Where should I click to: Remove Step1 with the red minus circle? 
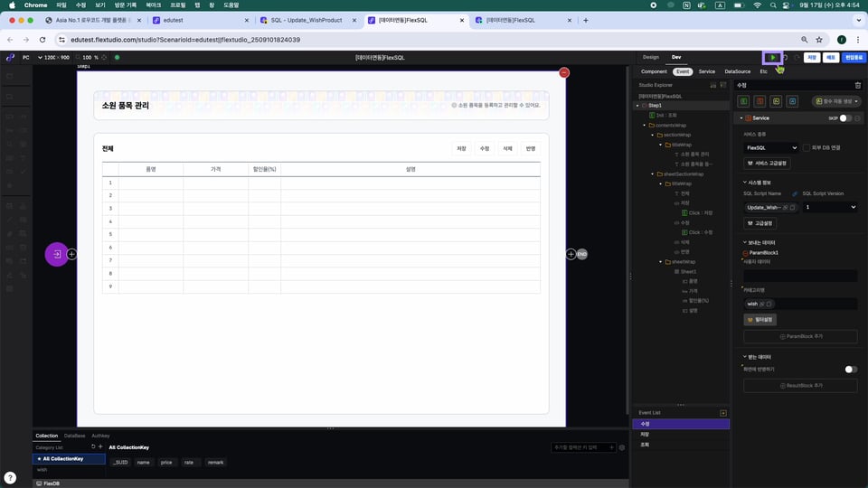click(x=564, y=72)
